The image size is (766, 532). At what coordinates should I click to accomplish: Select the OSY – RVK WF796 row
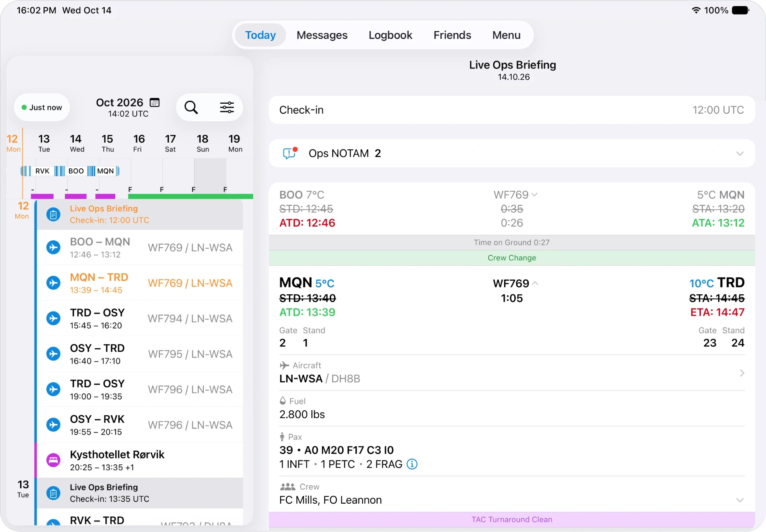[140, 425]
